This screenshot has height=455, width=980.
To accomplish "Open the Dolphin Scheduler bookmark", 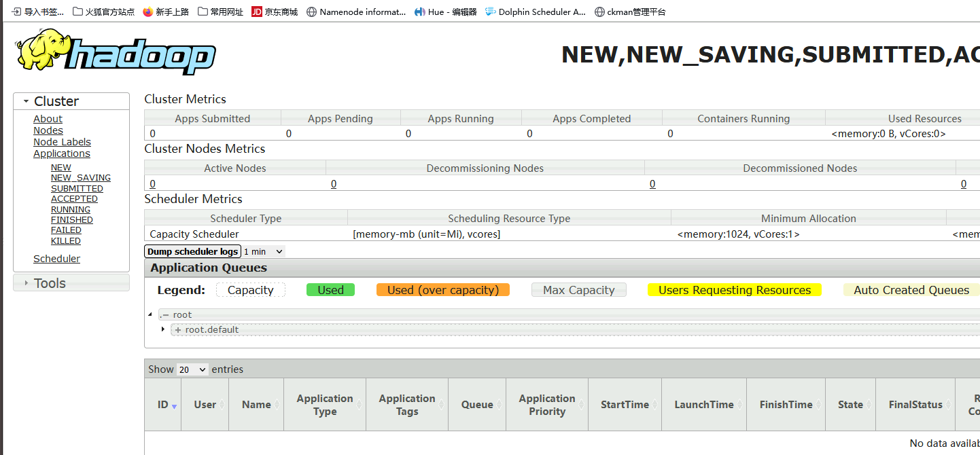I will 536,12.
